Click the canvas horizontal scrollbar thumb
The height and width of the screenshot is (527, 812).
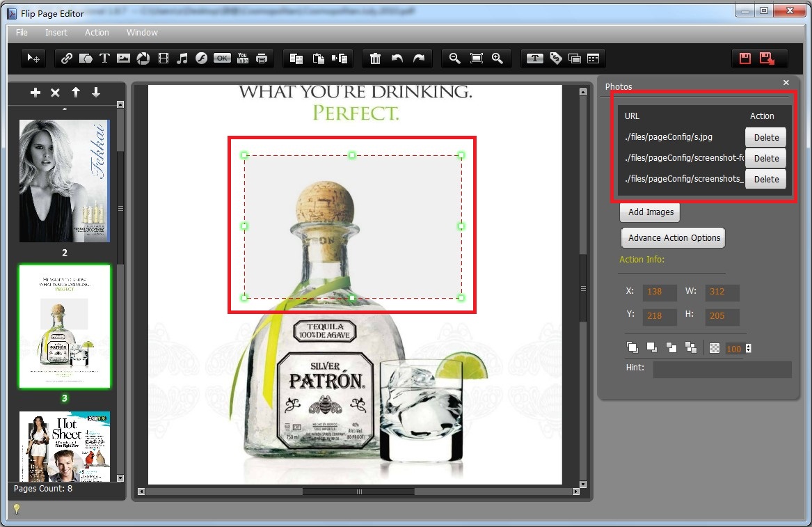tap(358, 491)
